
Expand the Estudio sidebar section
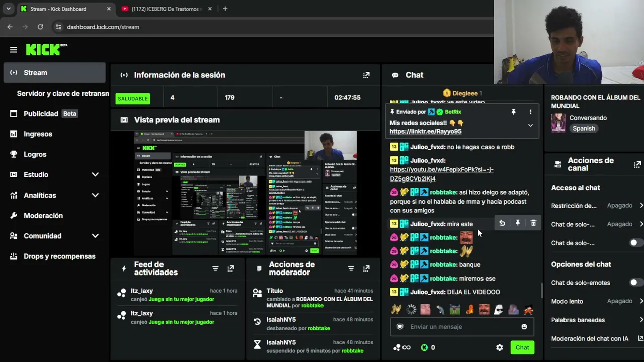click(95, 175)
